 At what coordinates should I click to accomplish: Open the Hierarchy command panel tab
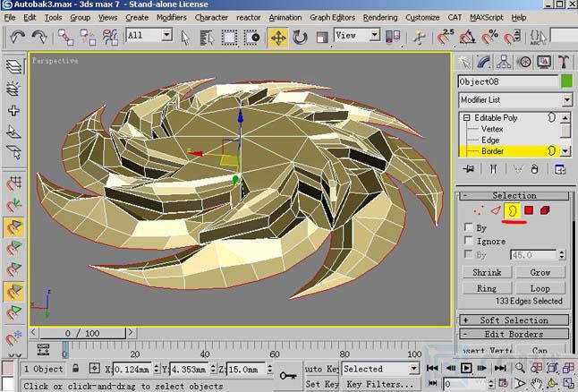(505, 62)
